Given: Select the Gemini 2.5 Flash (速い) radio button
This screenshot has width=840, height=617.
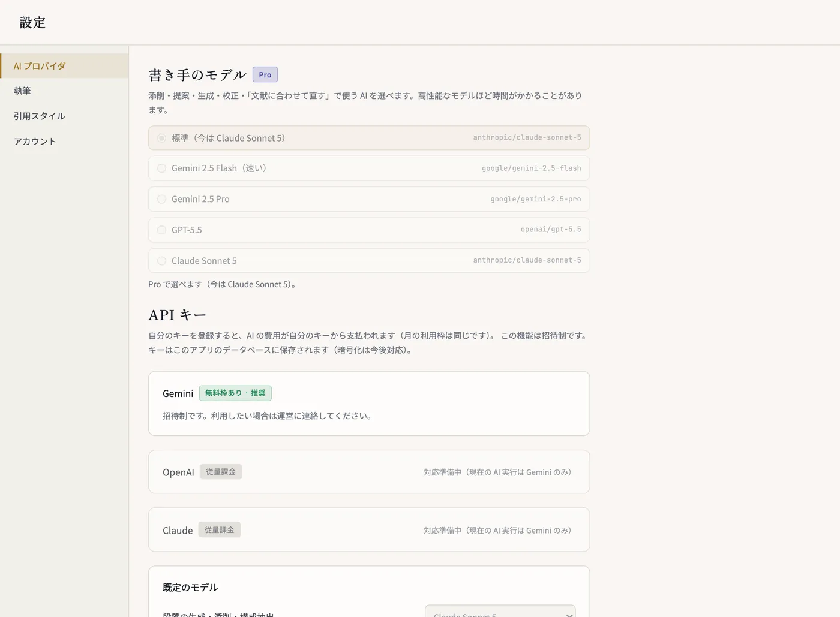Looking at the screenshot, I should click(161, 168).
